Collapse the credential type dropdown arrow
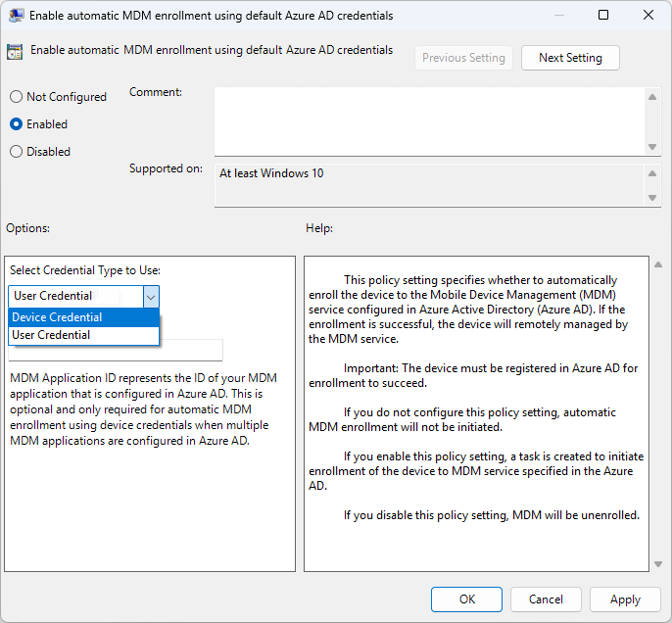Screen dimensions: 672x623 click(151, 296)
